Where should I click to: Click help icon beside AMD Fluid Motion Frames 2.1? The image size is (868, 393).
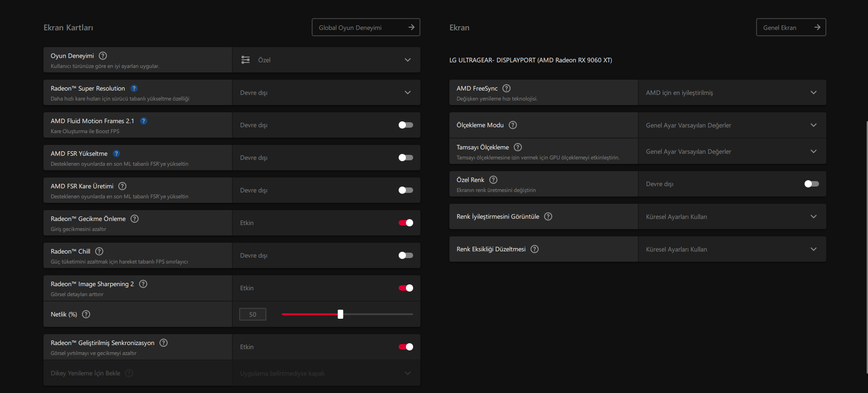[x=144, y=121]
